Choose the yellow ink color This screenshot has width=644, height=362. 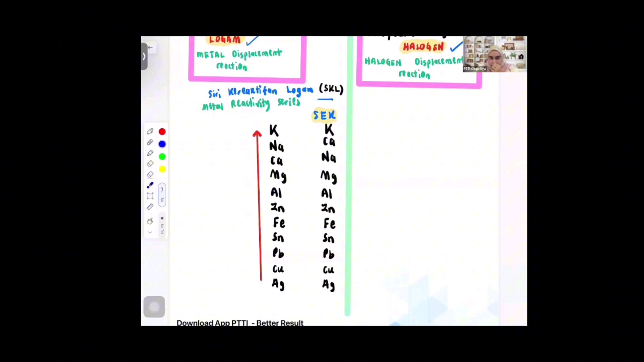coord(162,169)
